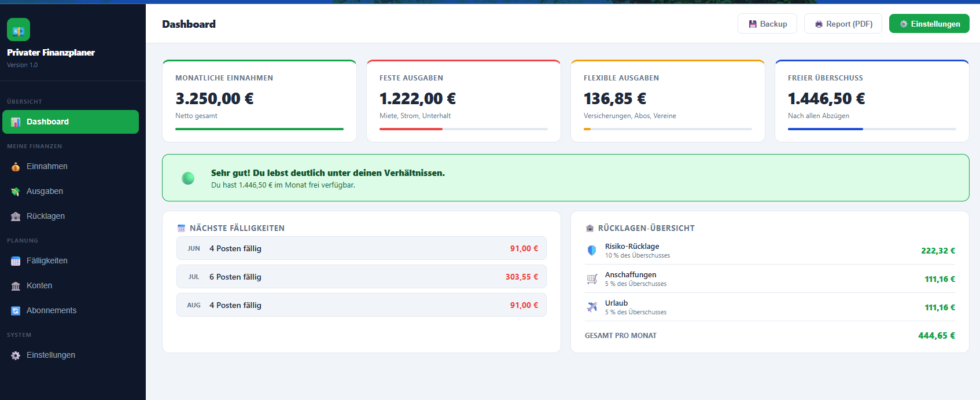980x400 pixels.
Task: Click the Privater Finanzplaner app logo icon
Action: pyautogui.click(x=19, y=30)
